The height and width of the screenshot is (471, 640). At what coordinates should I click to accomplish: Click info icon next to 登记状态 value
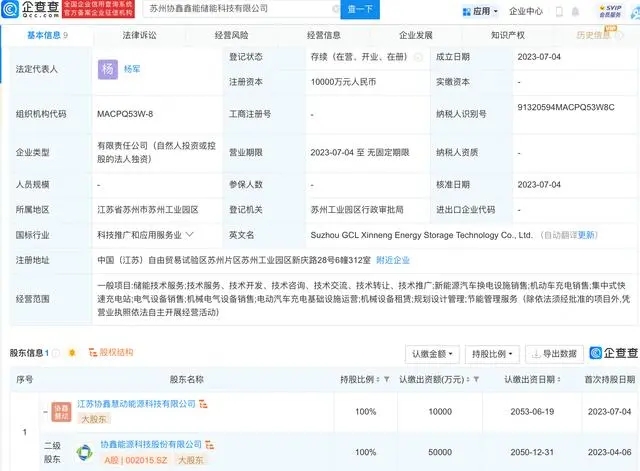pyautogui.click(x=418, y=57)
